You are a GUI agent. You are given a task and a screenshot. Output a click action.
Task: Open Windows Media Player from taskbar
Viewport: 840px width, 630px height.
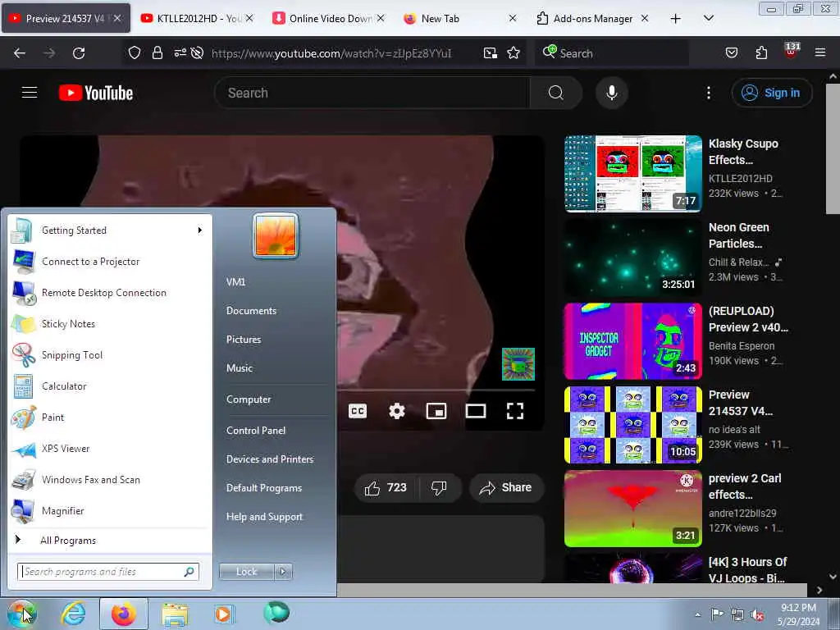click(x=223, y=614)
